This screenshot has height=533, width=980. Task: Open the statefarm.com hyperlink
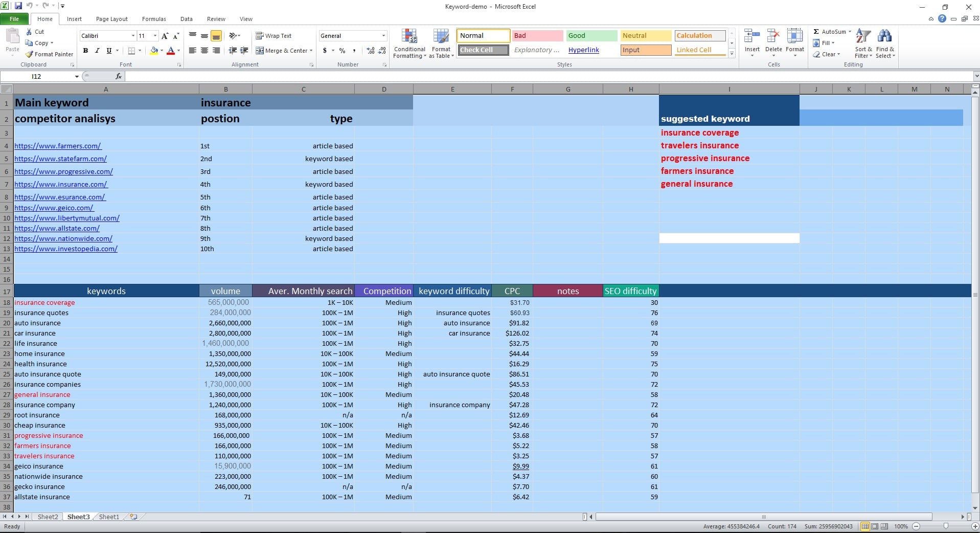[59, 159]
